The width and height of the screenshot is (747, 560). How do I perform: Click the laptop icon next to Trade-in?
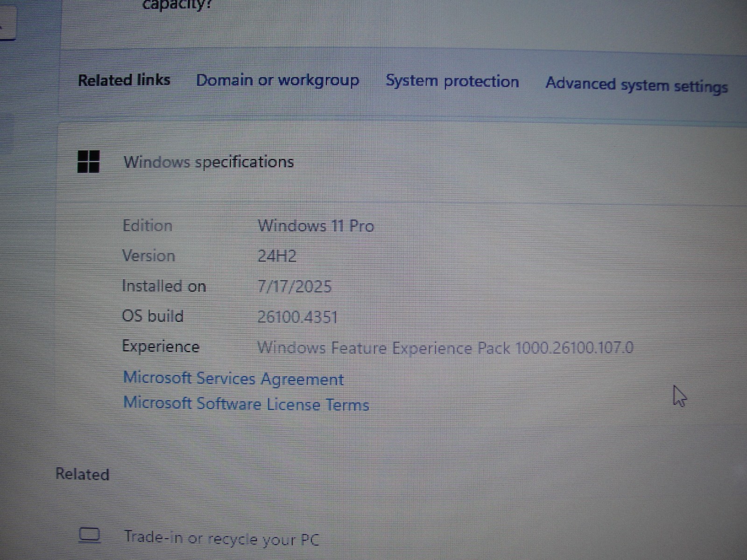coord(89,535)
